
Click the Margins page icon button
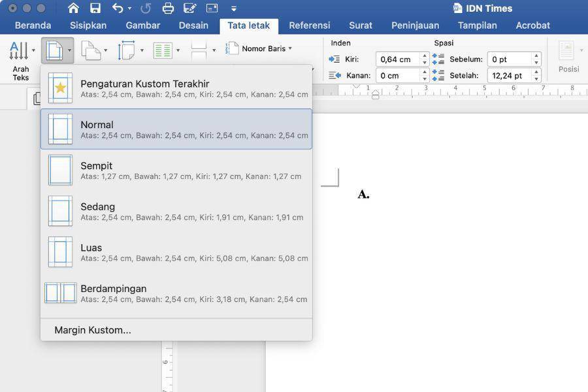pos(54,50)
